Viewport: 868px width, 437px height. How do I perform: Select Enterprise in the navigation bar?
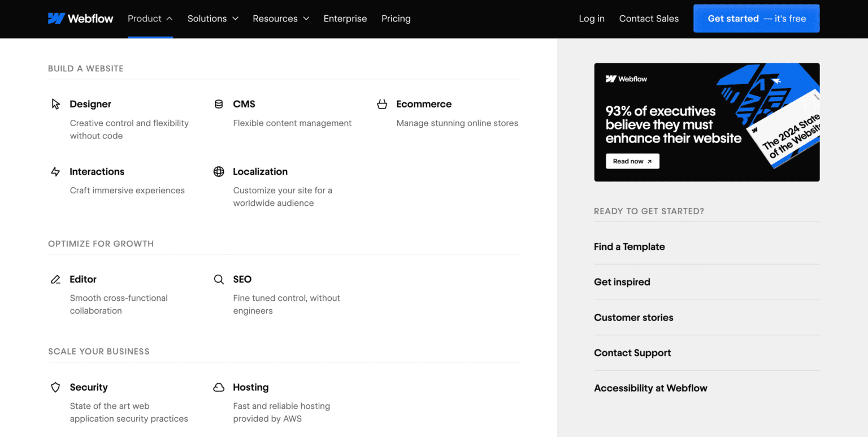click(x=345, y=18)
